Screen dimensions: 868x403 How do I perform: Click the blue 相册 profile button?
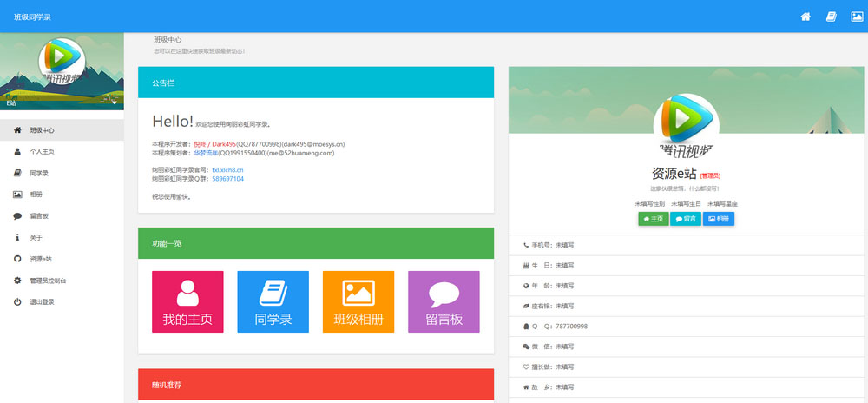(x=719, y=219)
